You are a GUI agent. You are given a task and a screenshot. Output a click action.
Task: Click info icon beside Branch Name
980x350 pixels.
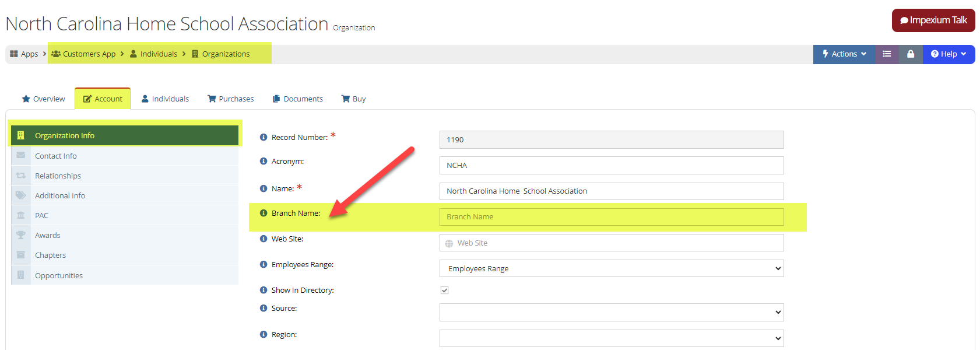pyautogui.click(x=264, y=213)
